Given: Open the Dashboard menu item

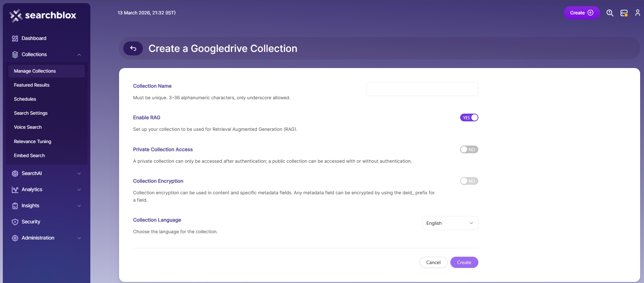Looking at the screenshot, I should pos(47,39).
